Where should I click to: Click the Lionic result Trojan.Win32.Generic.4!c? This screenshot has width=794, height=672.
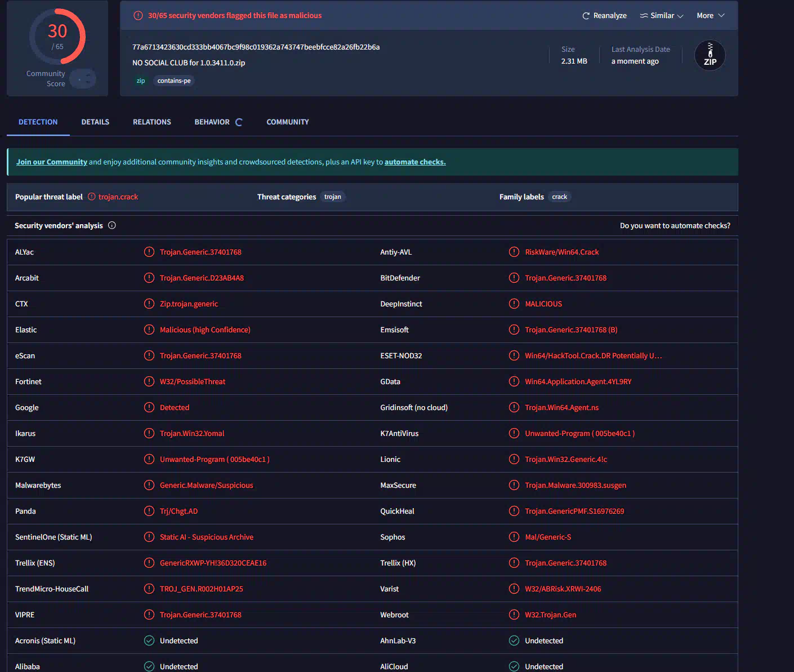[566, 460]
